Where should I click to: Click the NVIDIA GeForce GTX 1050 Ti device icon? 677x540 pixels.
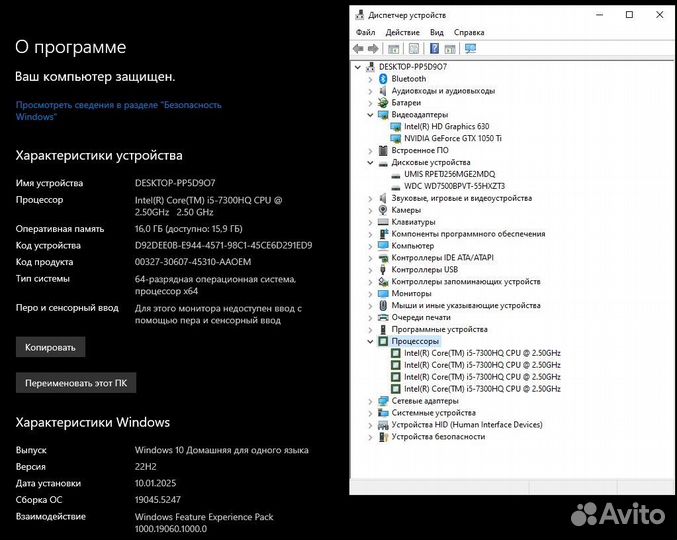pyautogui.click(x=395, y=139)
